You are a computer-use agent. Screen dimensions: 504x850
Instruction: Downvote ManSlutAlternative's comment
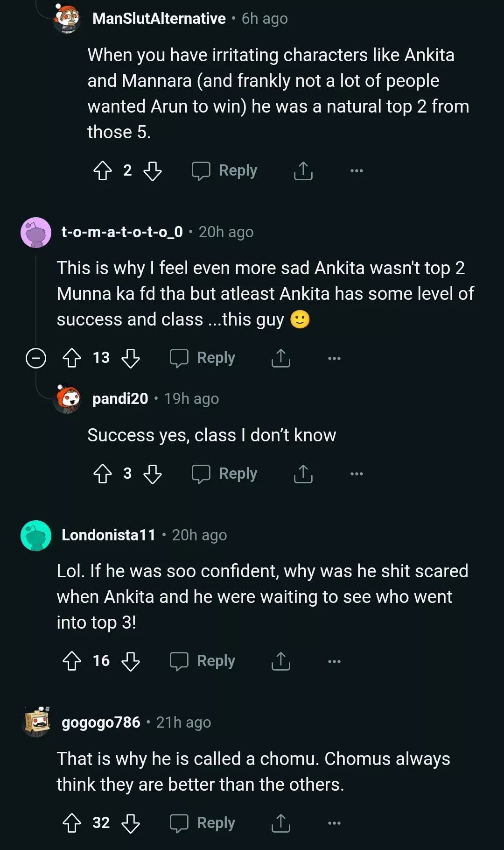pos(152,171)
